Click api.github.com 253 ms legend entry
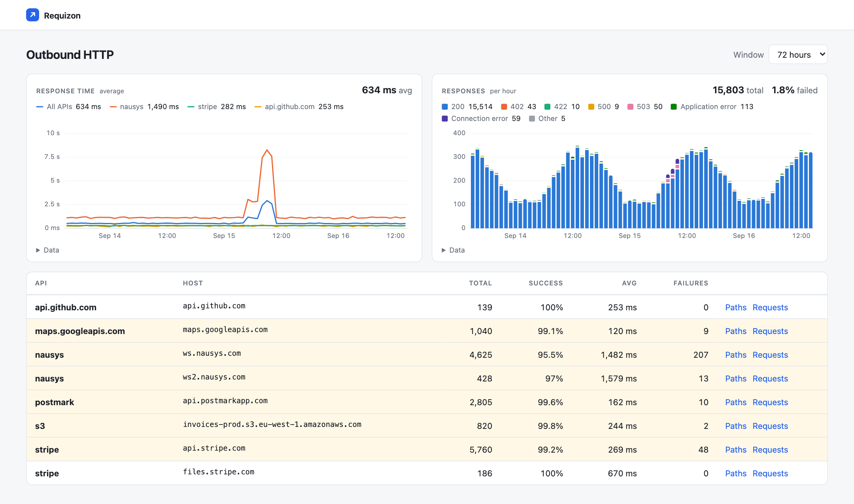Viewport: 854px width, 504px height. pyautogui.click(x=299, y=107)
